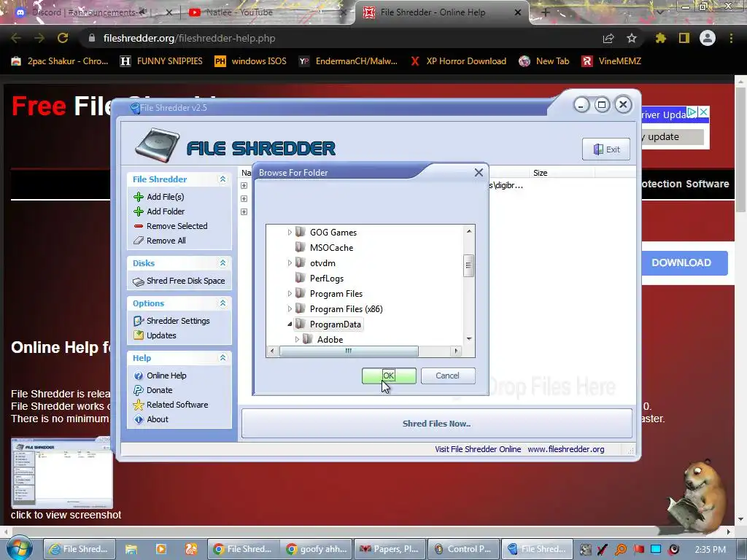The image size is (747, 560).
Task: Click the Chrome address bar URL
Action: (x=189, y=38)
